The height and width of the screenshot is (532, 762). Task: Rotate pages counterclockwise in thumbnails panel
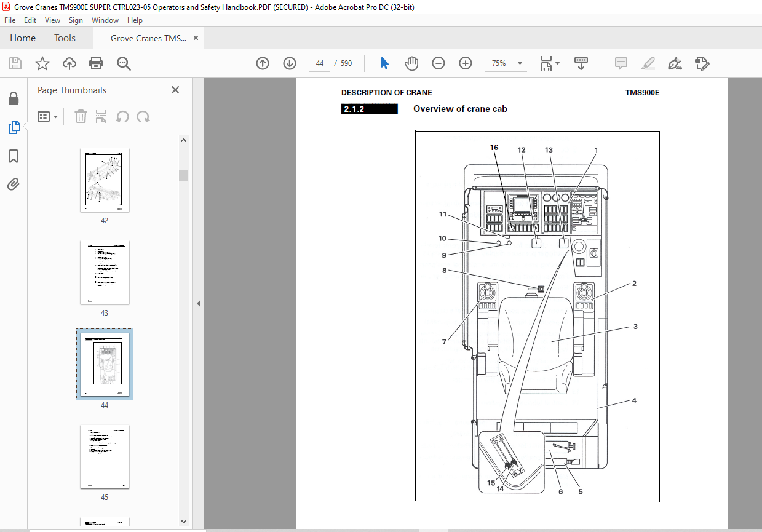tap(122, 116)
